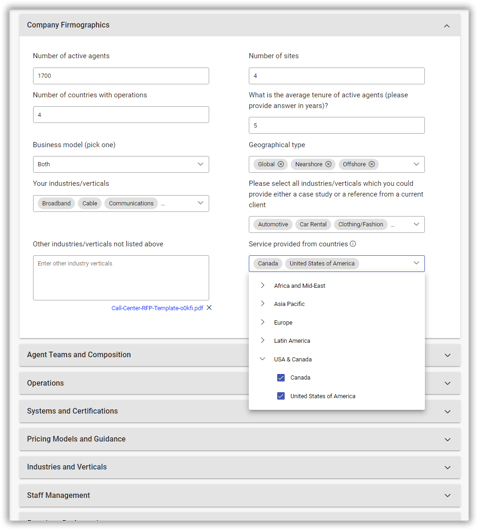Click the info icon beside Service provided from countries
The height and width of the screenshot is (530, 478).
pyautogui.click(x=353, y=244)
